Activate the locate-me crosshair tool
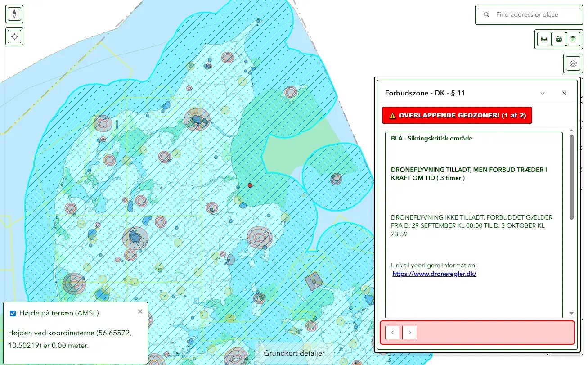The width and height of the screenshot is (588, 365). 14,36
